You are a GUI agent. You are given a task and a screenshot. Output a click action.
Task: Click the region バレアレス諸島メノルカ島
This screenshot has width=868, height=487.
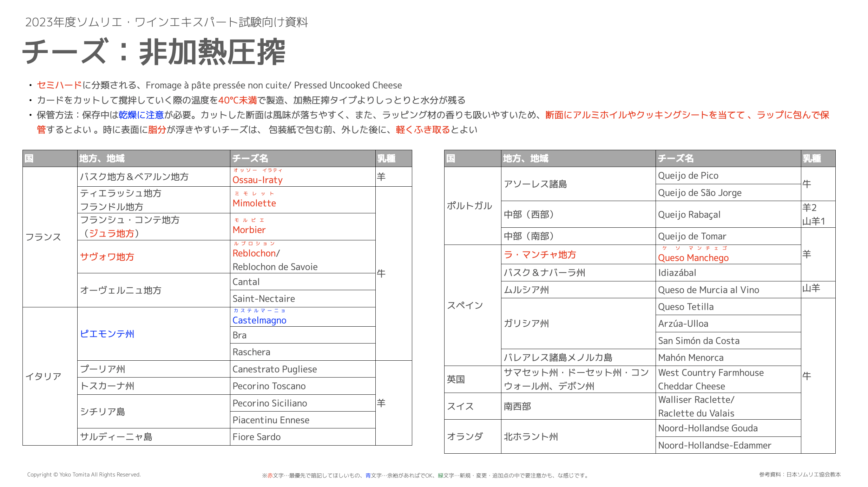(558, 358)
